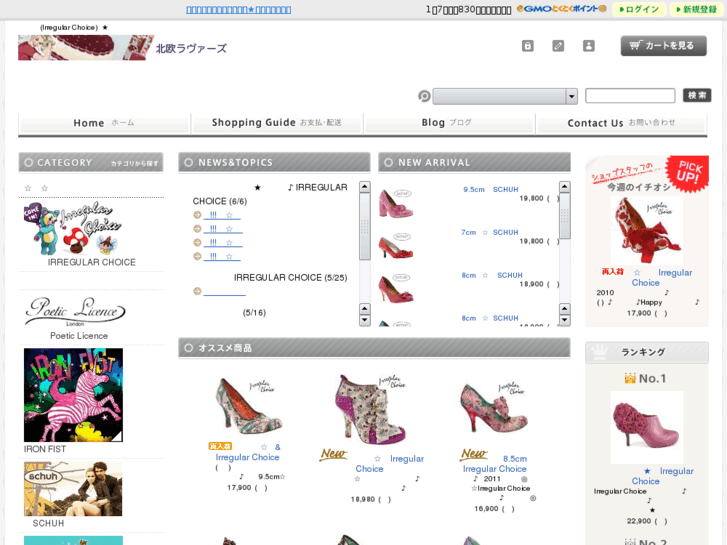Click New Arrival scrollbar bottom down arrow
Screen dimensions: 727x545
point(564,321)
